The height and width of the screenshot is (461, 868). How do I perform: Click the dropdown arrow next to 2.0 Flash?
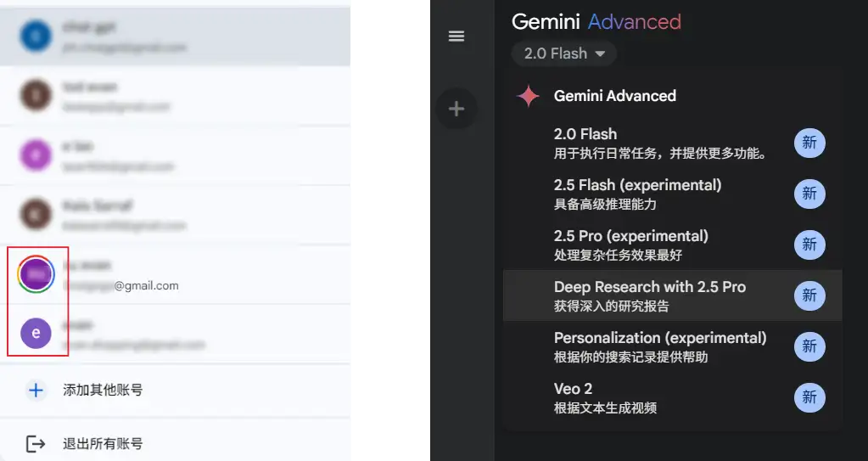pyautogui.click(x=601, y=54)
